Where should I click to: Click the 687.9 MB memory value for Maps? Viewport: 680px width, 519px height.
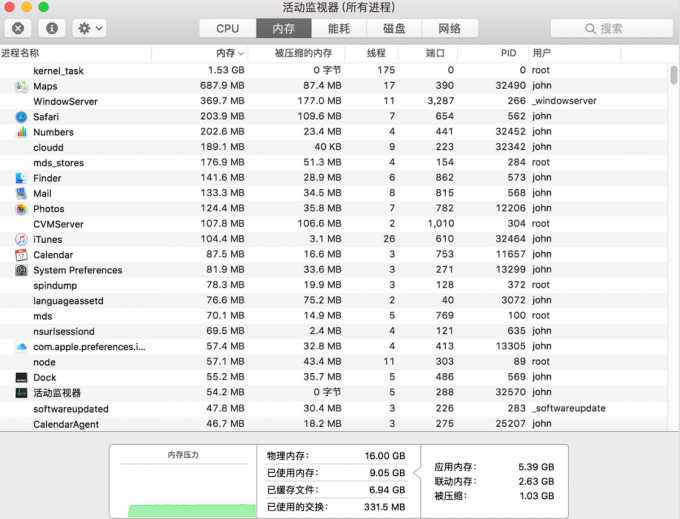point(222,86)
